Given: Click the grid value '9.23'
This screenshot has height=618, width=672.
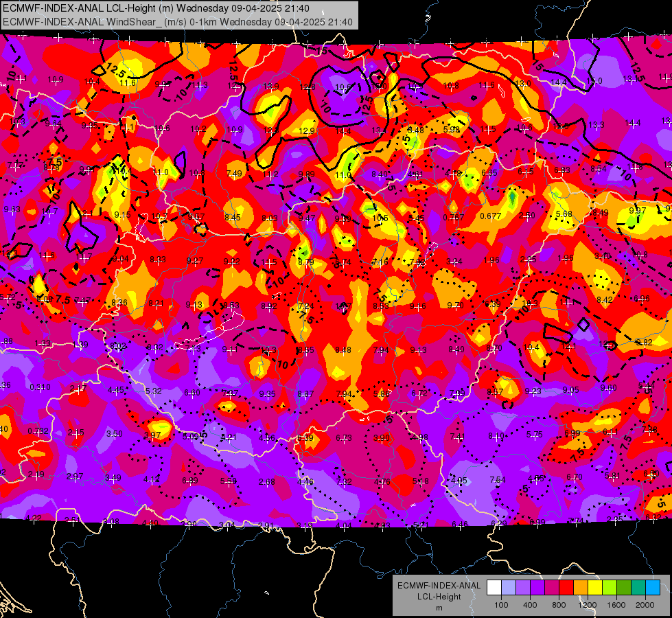Looking at the screenshot, I should click(x=533, y=391).
